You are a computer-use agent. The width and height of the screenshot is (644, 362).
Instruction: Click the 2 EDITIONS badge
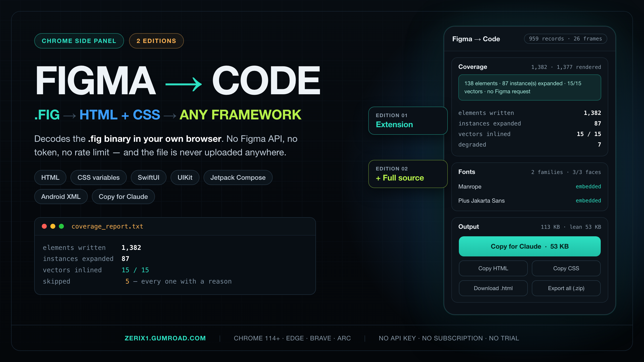click(x=156, y=41)
